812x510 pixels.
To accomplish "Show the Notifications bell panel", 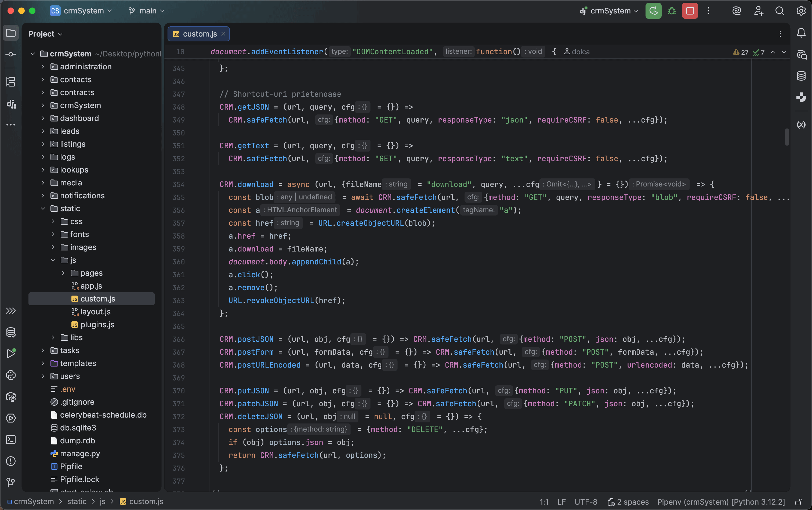I will pyautogui.click(x=801, y=33).
